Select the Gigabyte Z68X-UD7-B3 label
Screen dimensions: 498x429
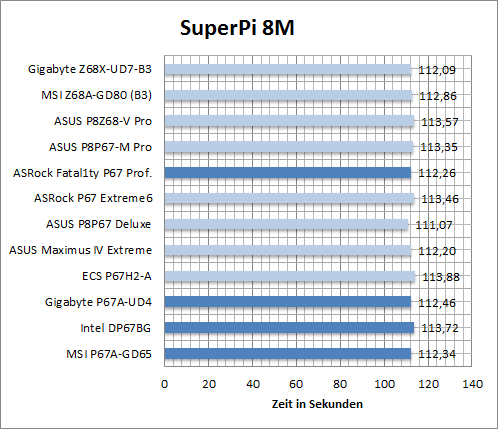pos(90,69)
